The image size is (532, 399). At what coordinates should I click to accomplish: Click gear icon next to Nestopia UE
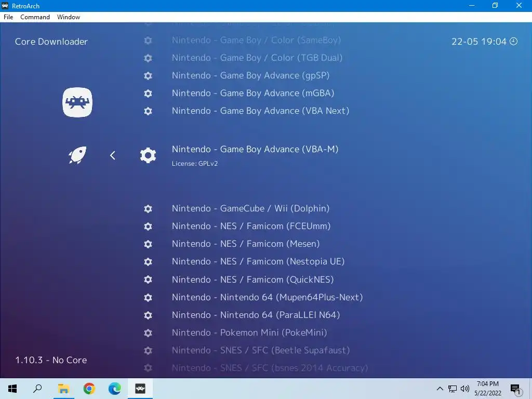point(148,262)
